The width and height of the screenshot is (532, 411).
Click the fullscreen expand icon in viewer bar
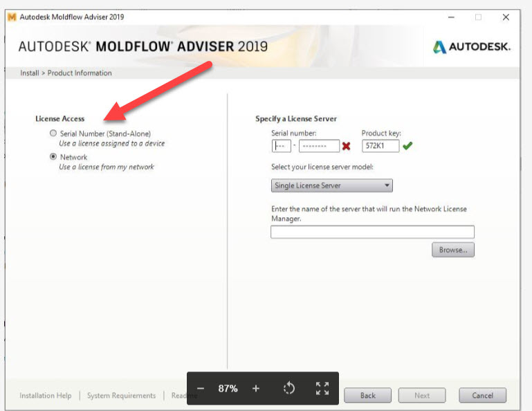[x=322, y=388]
